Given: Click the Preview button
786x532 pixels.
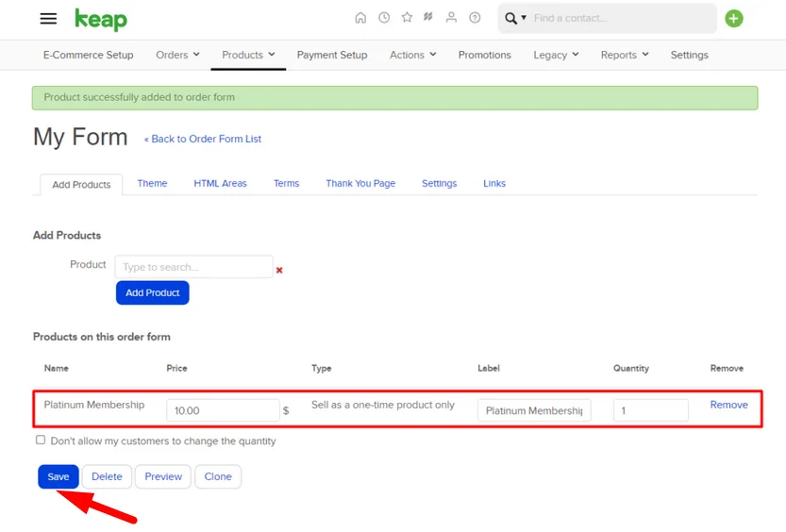Looking at the screenshot, I should (163, 476).
